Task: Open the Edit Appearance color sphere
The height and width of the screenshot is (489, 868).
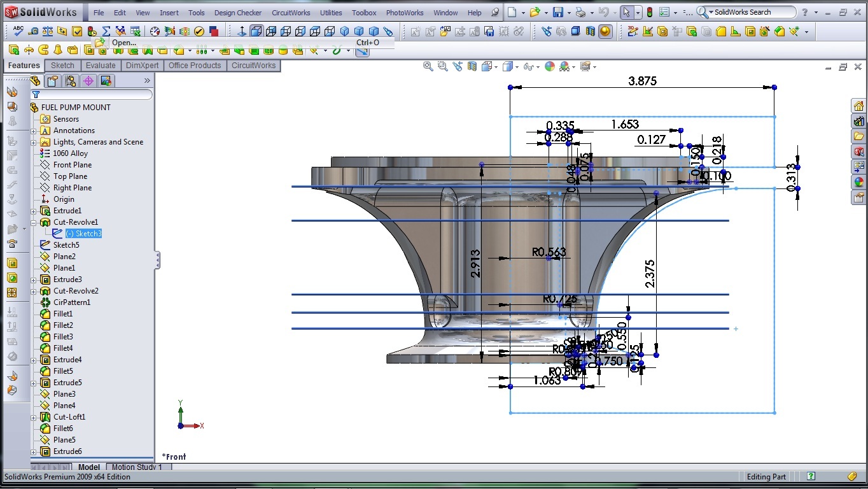Action: tap(550, 66)
